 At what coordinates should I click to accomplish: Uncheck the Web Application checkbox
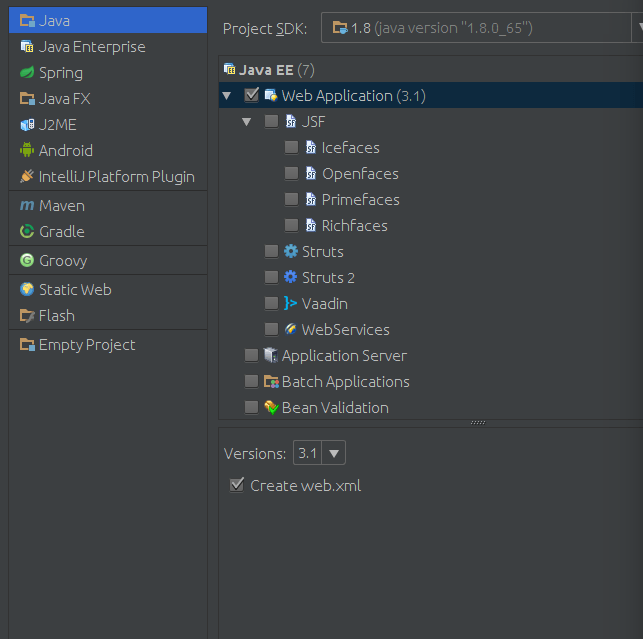click(x=251, y=96)
